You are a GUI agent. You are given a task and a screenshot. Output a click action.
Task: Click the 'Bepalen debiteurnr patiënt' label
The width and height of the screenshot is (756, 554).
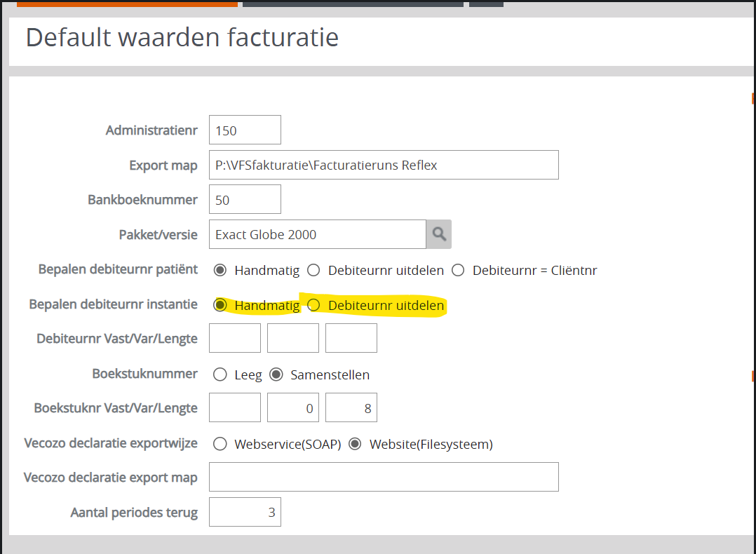point(118,269)
